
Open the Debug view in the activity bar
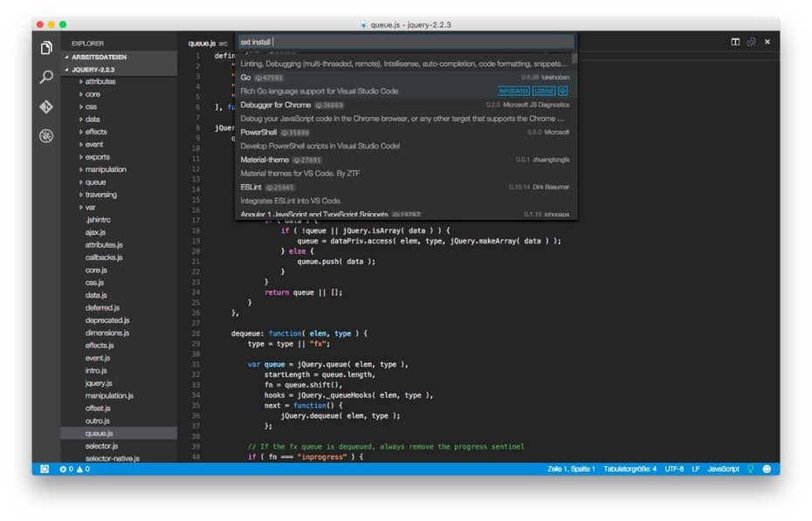(x=46, y=136)
